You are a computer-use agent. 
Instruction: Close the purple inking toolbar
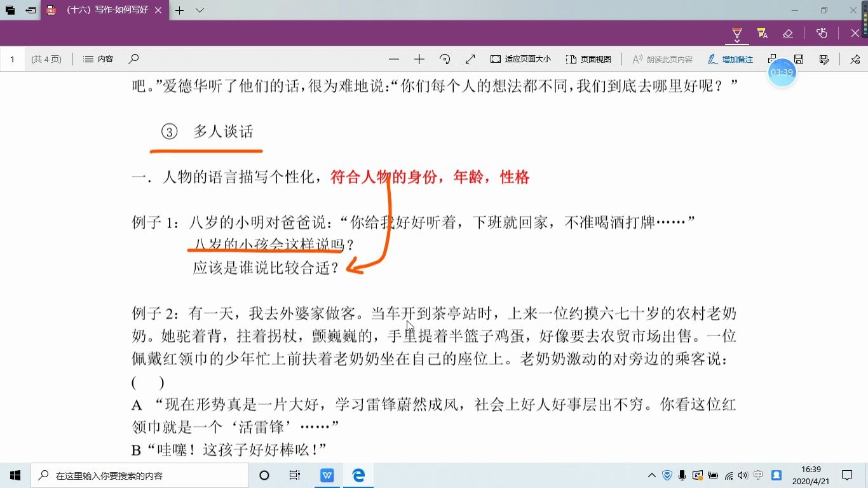tap(855, 34)
